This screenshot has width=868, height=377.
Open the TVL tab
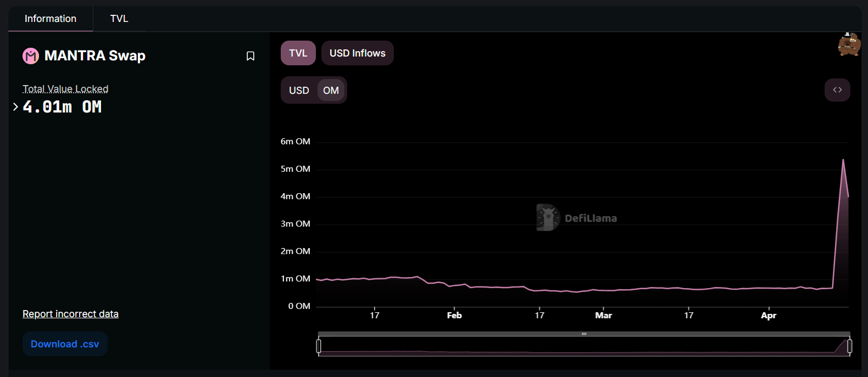(119, 19)
